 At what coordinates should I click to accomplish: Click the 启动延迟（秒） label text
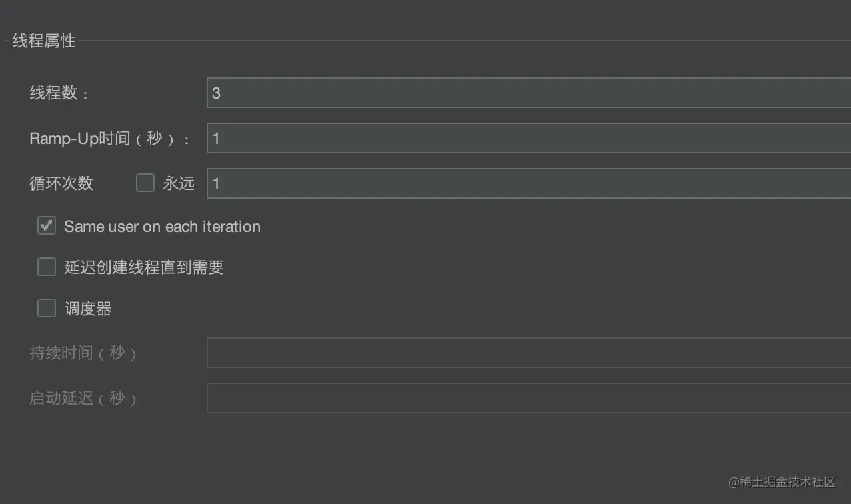83,399
